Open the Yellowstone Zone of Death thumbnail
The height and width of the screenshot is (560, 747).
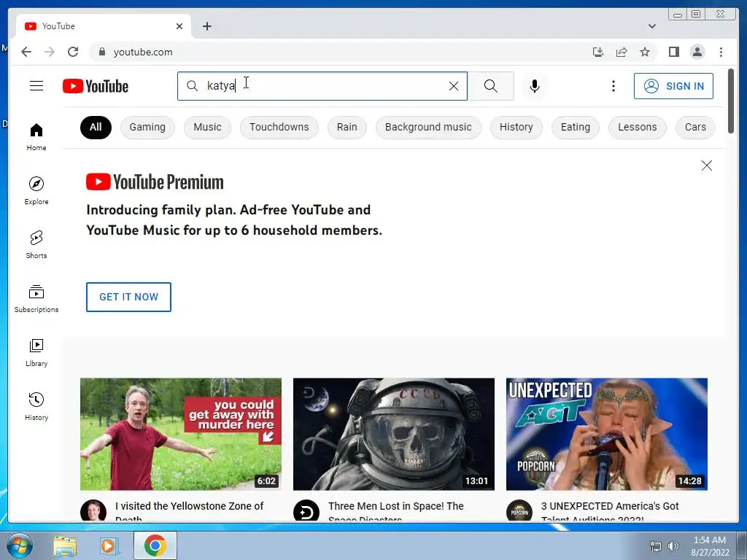(181, 434)
